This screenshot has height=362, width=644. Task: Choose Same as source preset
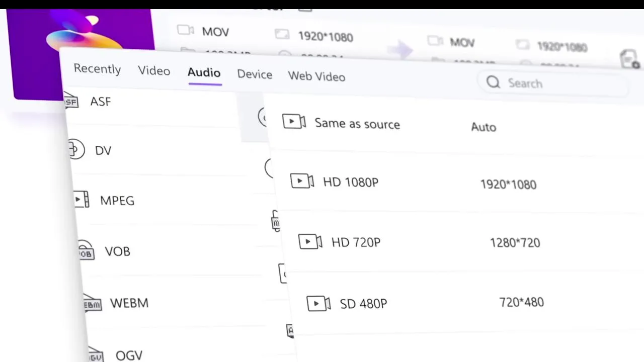[357, 124]
